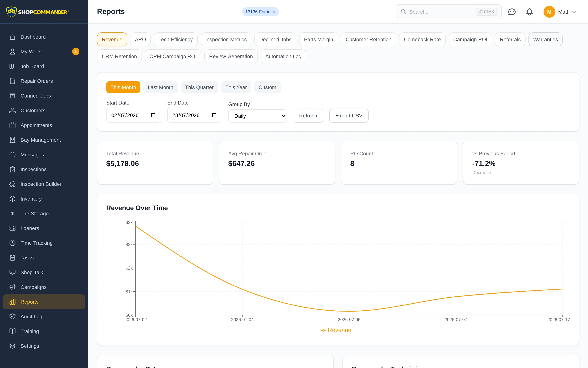
Task: Select the Declined Jobs tab
Action: [x=275, y=39]
